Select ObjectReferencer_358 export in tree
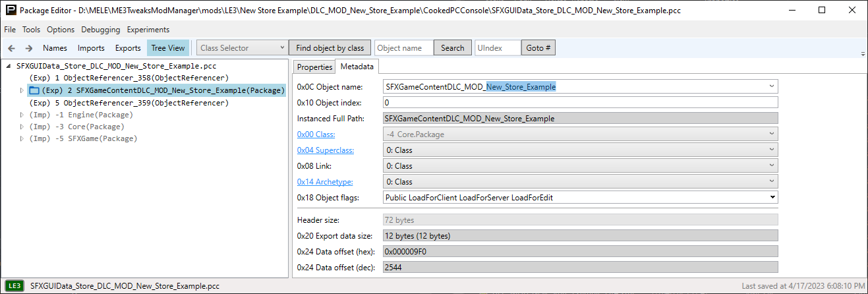The height and width of the screenshot is (294, 868). point(129,78)
